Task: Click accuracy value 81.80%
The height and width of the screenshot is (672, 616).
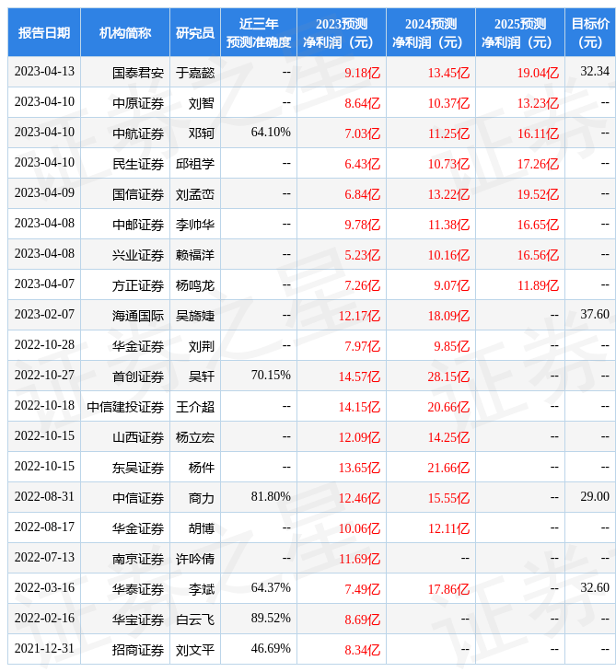Action: [271, 497]
